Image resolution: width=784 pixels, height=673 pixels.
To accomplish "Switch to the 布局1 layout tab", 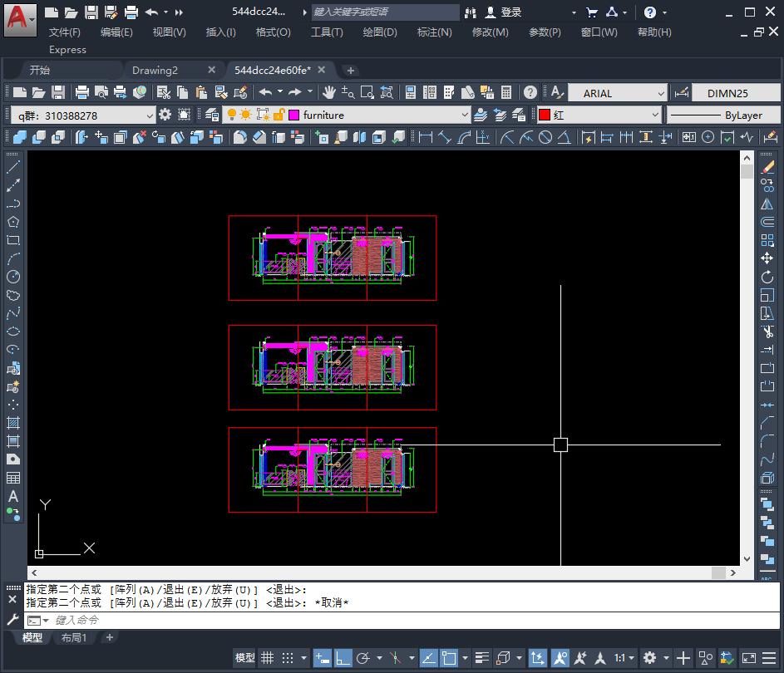I will 74,637.
